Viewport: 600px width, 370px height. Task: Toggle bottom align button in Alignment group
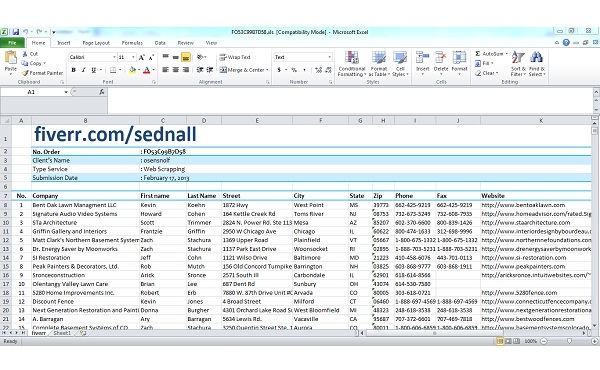pyautogui.click(x=186, y=57)
